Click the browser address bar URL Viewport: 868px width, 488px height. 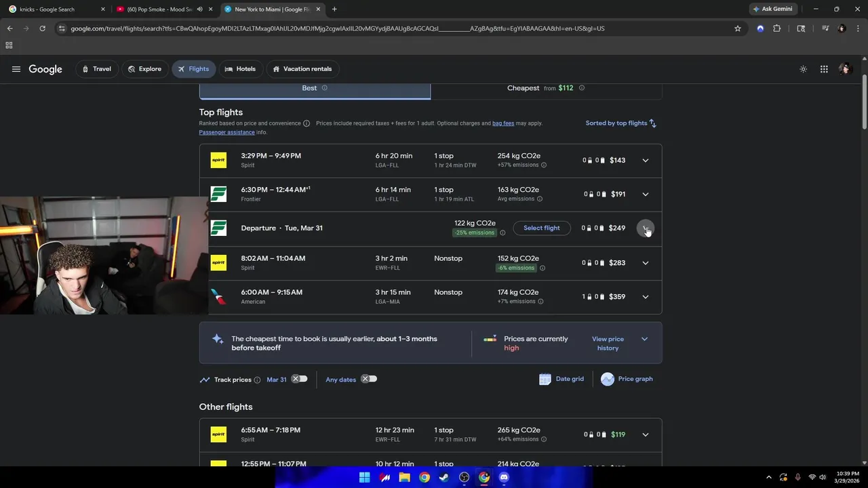[338, 28]
